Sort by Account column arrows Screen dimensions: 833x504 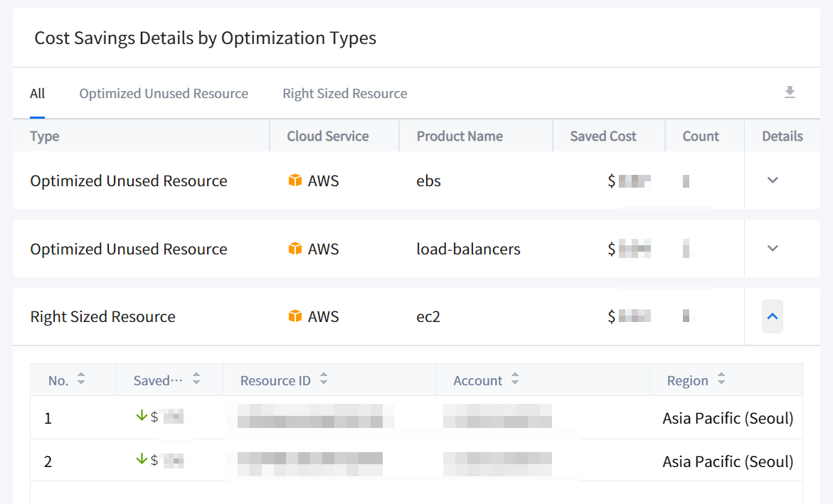(x=515, y=380)
